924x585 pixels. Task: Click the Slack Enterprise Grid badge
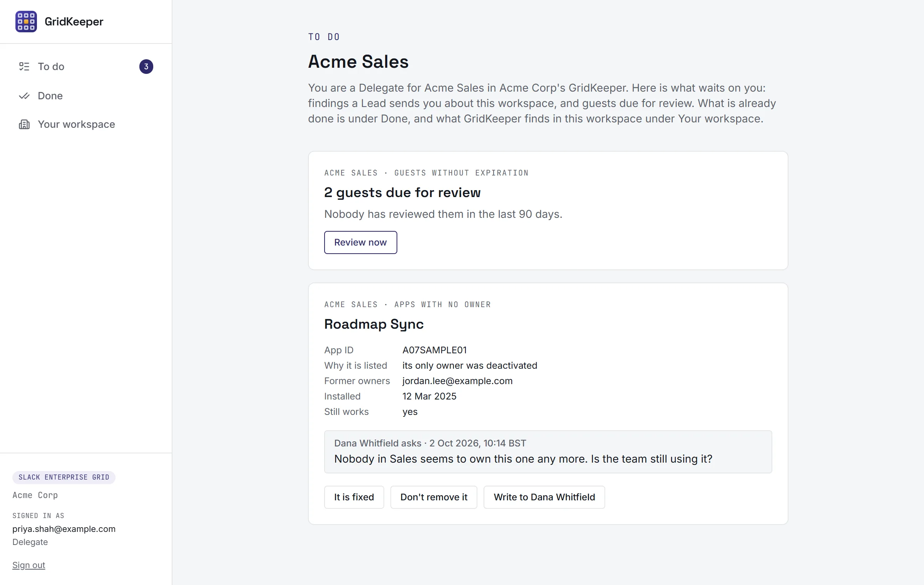point(64,477)
